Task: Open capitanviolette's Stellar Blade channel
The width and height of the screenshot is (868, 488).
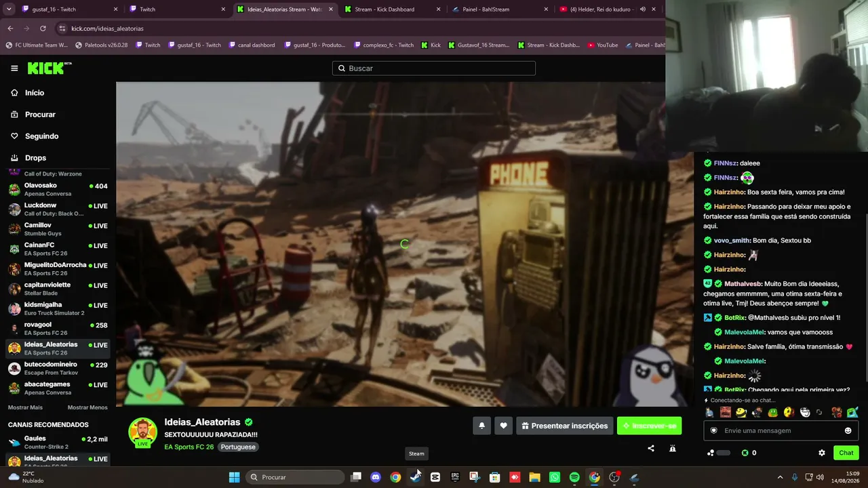Action: click(x=58, y=289)
